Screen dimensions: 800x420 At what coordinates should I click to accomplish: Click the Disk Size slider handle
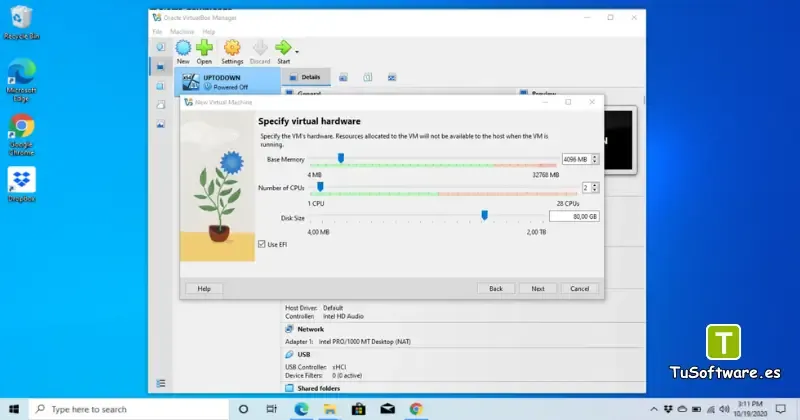(x=484, y=215)
